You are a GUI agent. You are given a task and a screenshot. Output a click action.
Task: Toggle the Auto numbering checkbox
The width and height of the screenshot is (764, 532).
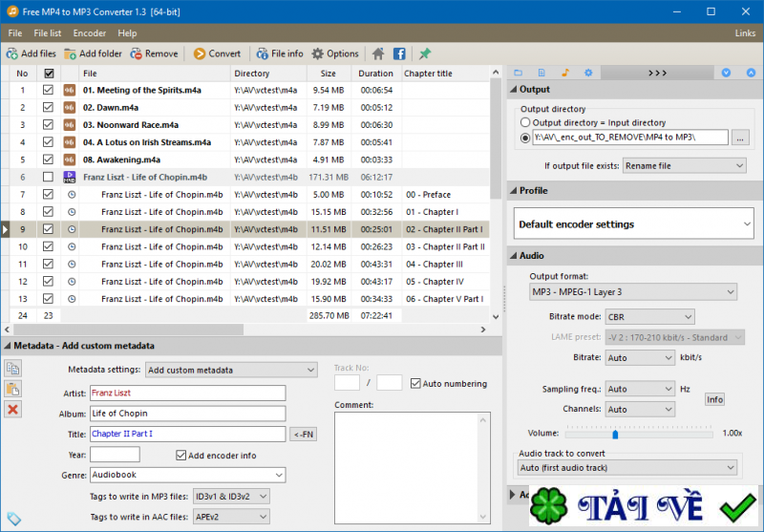coord(415,384)
